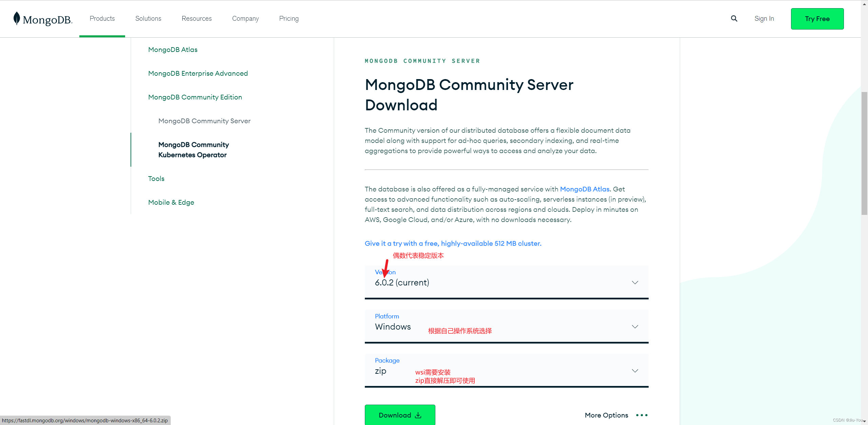This screenshot has height=425, width=868.
Task: Open MongoDB Atlas inline text link
Action: 585,189
